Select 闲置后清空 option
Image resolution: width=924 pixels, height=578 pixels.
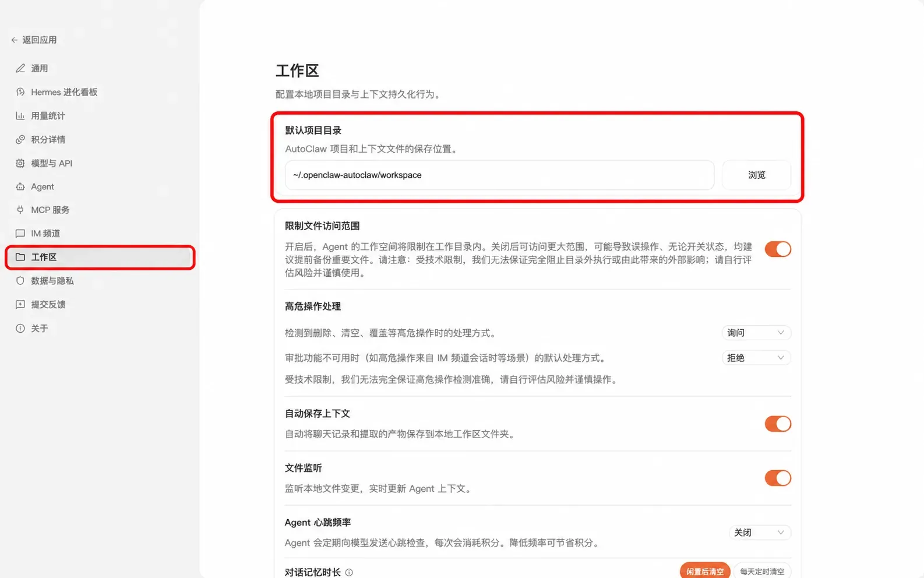point(704,571)
